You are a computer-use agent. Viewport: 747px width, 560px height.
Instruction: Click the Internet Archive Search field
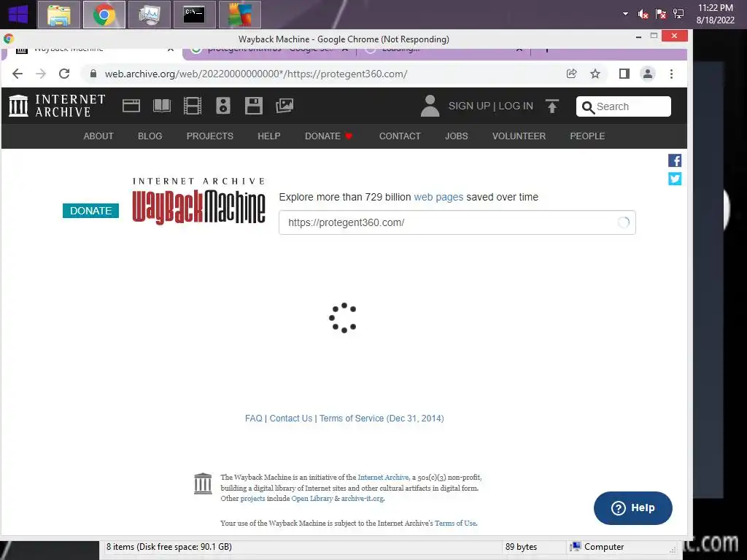coord(624,106)
